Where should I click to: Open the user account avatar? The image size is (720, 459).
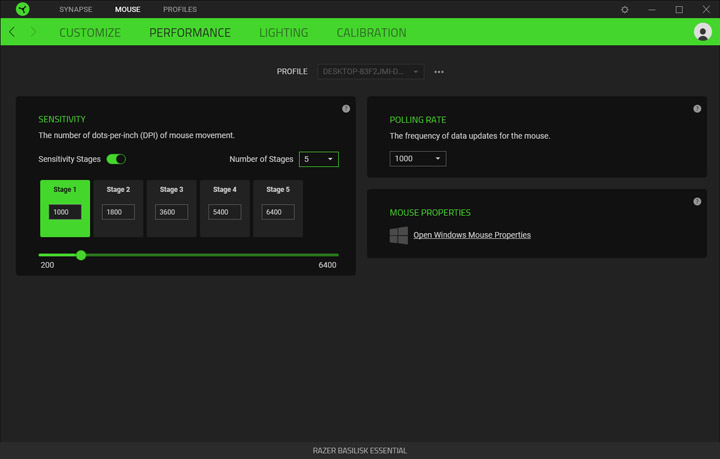pos(703,32)
